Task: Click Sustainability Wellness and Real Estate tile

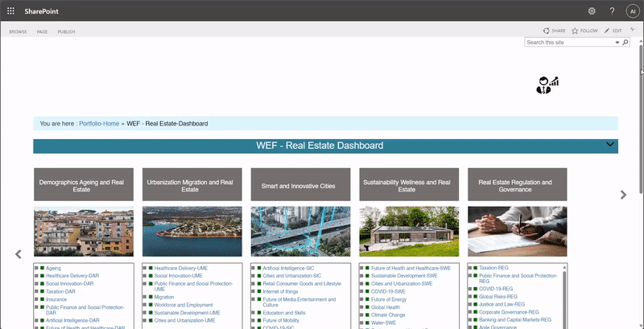Action: [409, 184]
